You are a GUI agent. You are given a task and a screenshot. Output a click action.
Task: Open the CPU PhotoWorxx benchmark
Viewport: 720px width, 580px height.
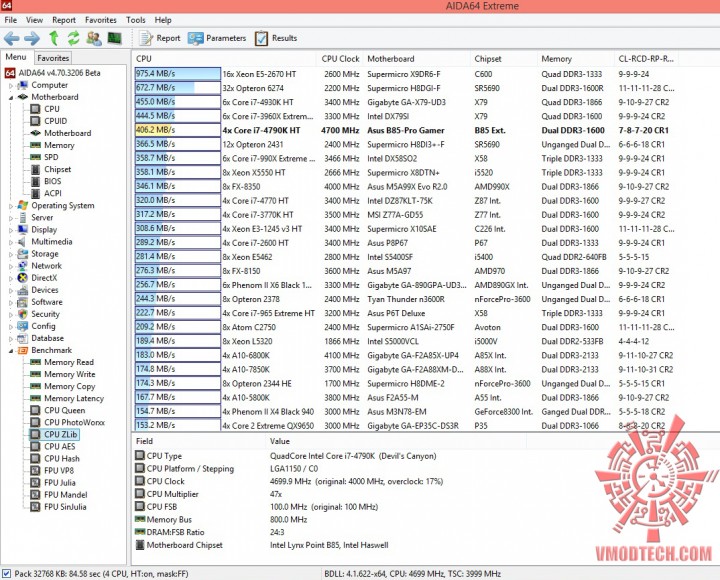tap(74, 422)
